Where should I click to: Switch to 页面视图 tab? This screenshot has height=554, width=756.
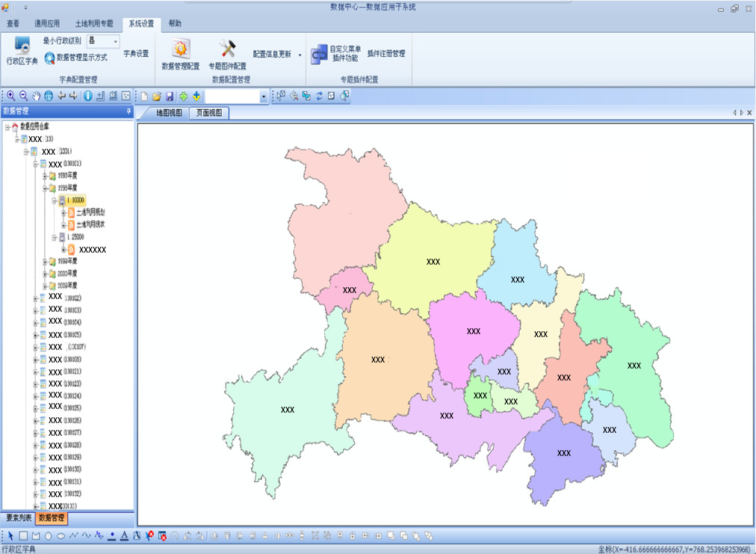(x=209, y=113)
